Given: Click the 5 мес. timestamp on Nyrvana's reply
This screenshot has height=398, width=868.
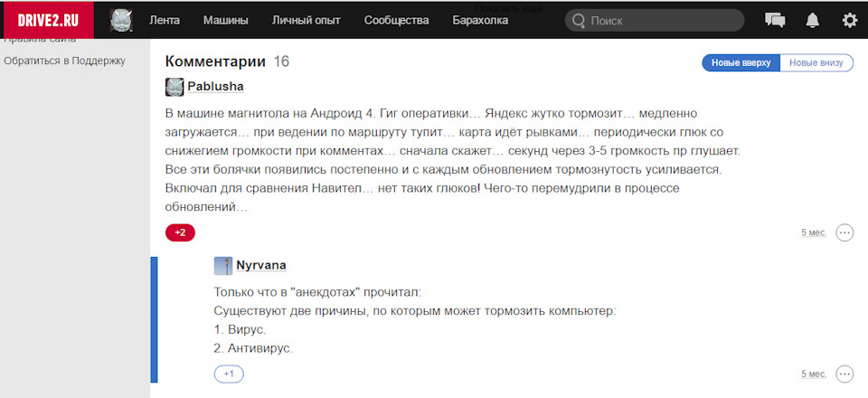Looking at the screenshot, I should pos(814,374).
